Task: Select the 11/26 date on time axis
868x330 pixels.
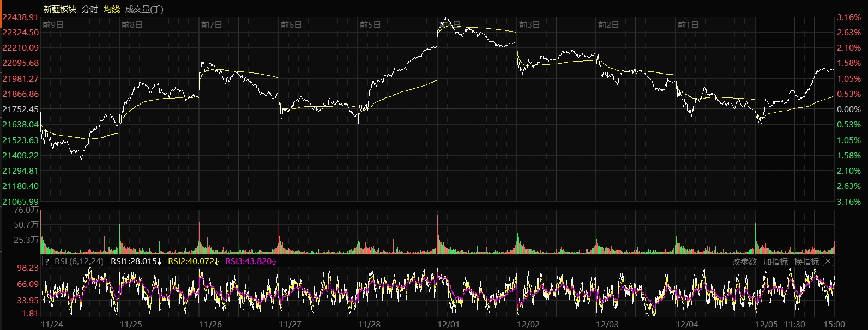Action: [x=210, y=325]
